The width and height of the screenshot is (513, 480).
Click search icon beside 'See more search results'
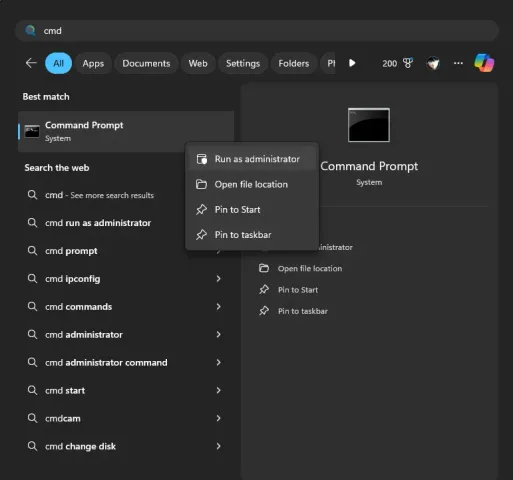tap(32, 195)
